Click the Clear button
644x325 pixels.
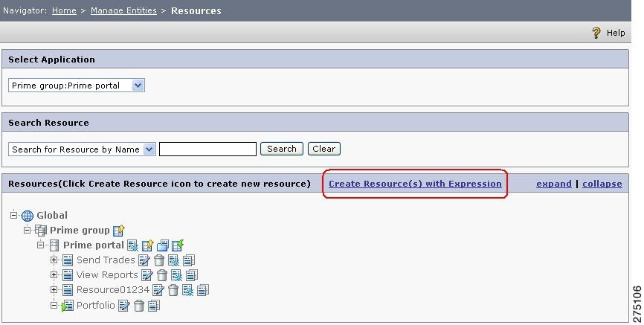point(324,149)
